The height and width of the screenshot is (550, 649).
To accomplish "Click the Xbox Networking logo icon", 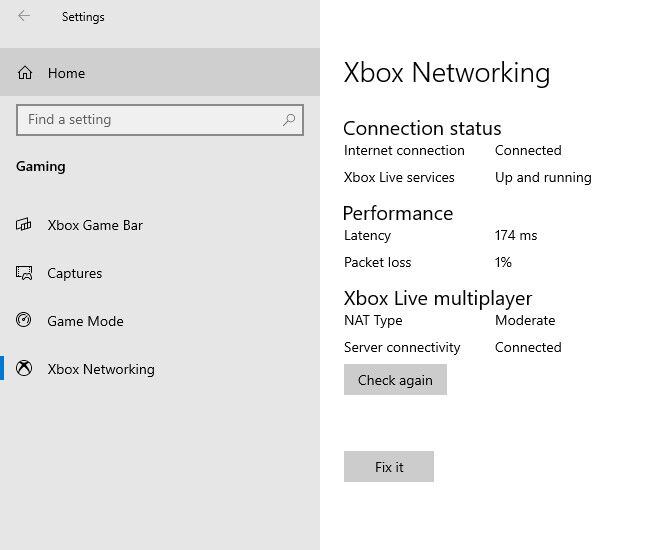I will (x=25, y=369).
